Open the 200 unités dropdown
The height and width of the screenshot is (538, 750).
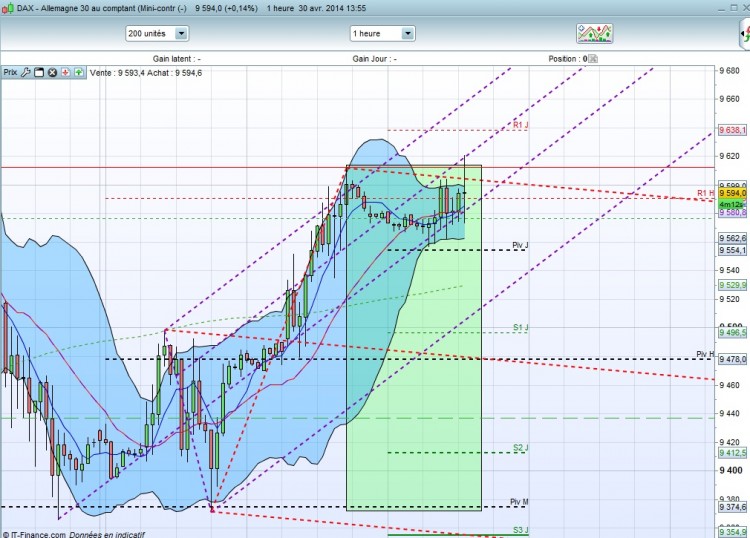click(157, 33)
